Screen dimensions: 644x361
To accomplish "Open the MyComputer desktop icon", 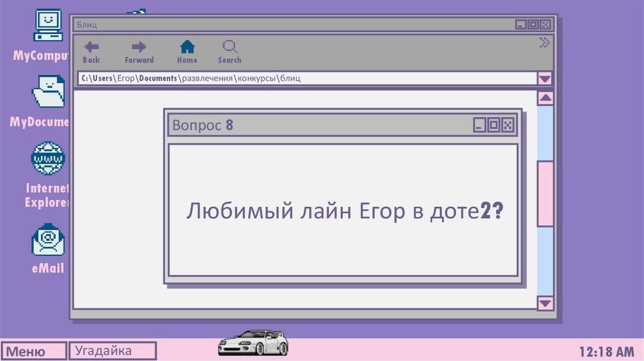I will tap(48, 25).
